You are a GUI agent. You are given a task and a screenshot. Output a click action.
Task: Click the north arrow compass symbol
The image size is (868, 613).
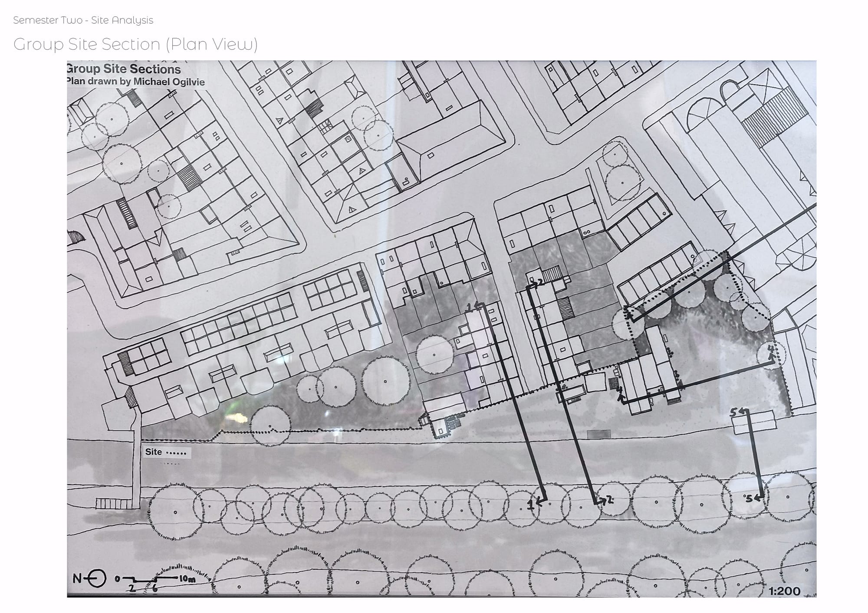97,579
